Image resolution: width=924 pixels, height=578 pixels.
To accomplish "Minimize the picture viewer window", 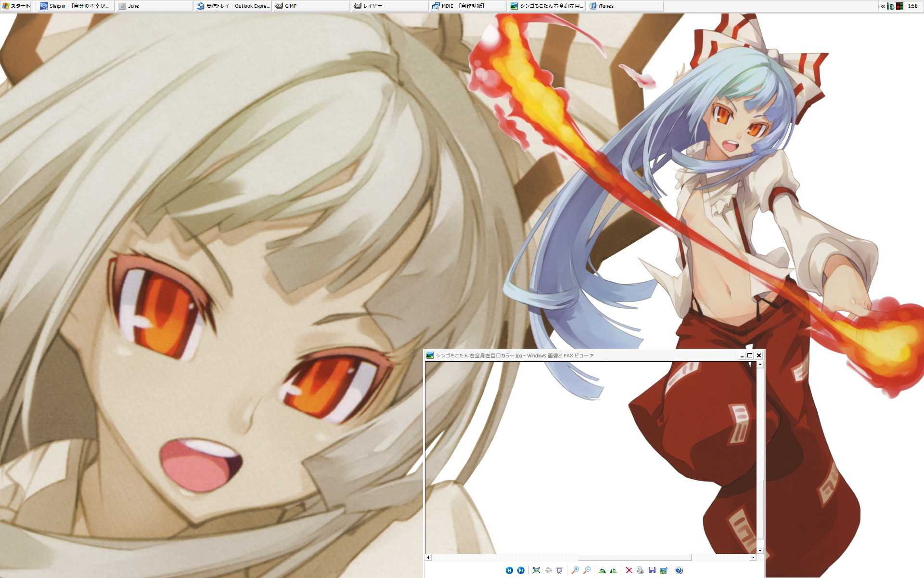I will click(x=742, y=355).
